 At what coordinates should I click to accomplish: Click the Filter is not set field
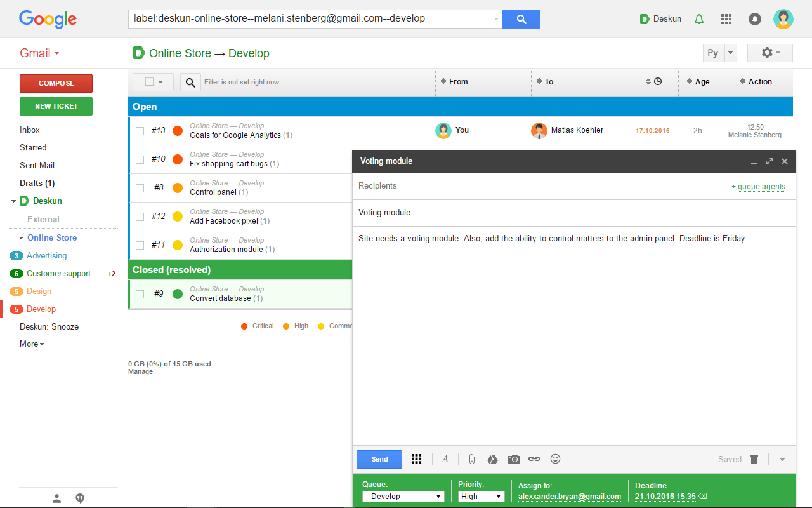242,82
